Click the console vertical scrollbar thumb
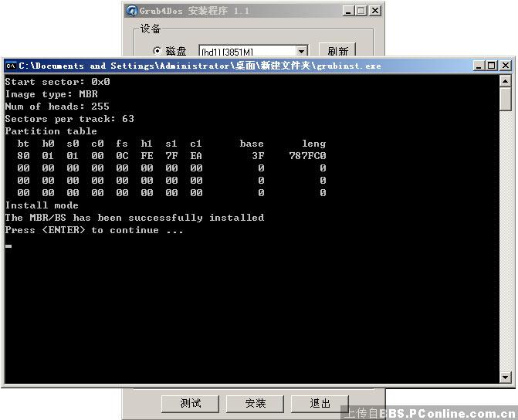 (x=506, y=99)
